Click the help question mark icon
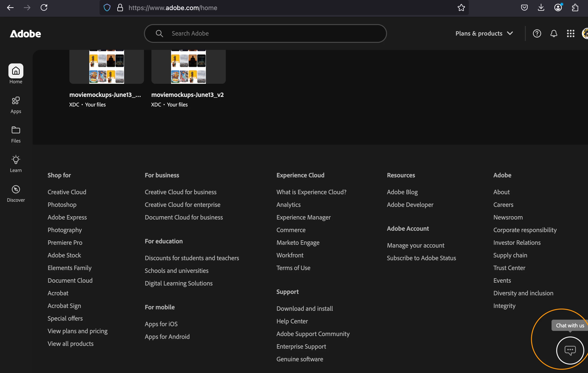 pyautogui.click(x=537, y=33)
